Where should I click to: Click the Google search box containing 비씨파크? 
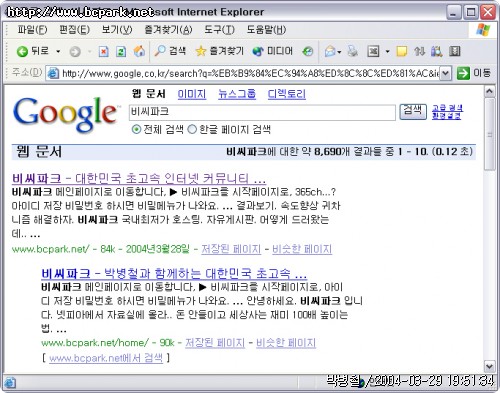(x=262, y=112)
